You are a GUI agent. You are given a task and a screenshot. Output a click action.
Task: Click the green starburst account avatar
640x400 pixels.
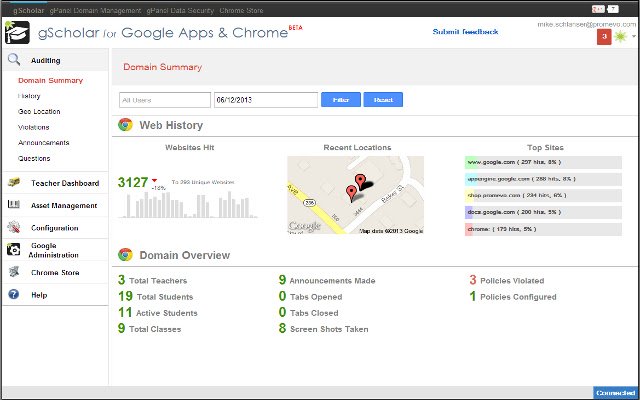tap(620, 36)
